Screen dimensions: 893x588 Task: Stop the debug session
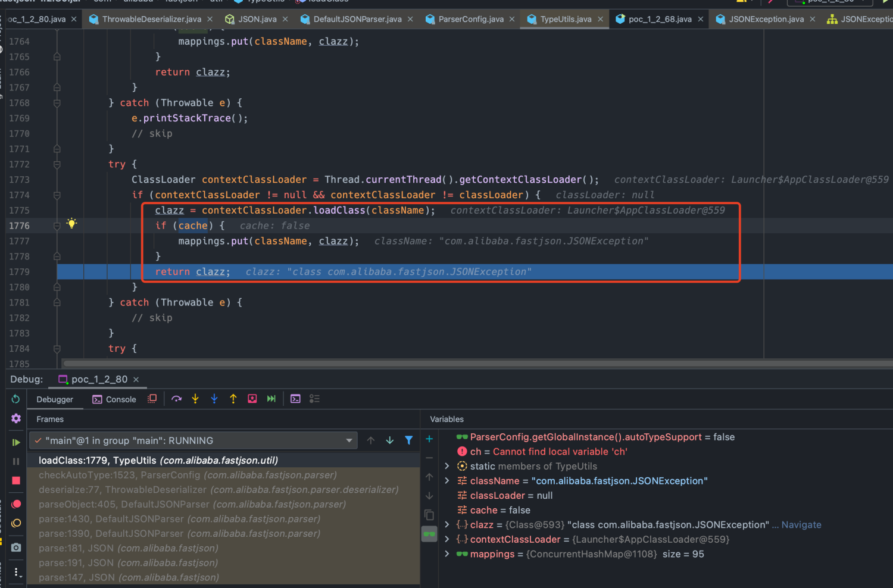click(16, 480)
